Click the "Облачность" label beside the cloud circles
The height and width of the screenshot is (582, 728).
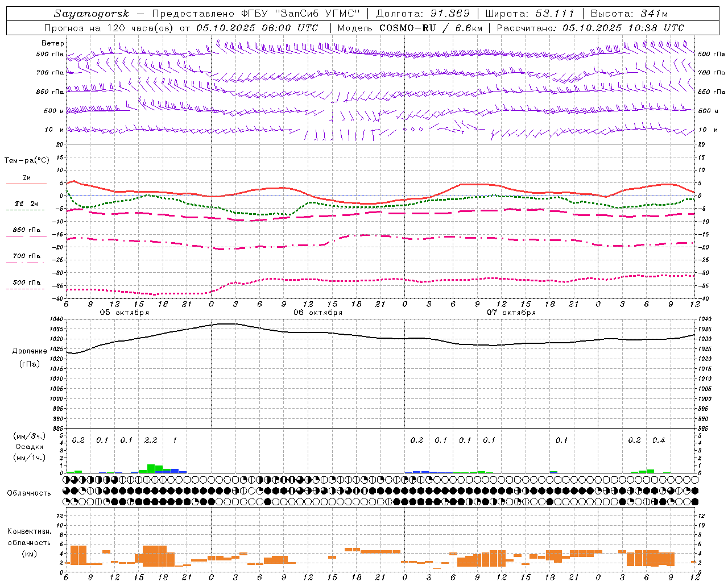(29, 493)
